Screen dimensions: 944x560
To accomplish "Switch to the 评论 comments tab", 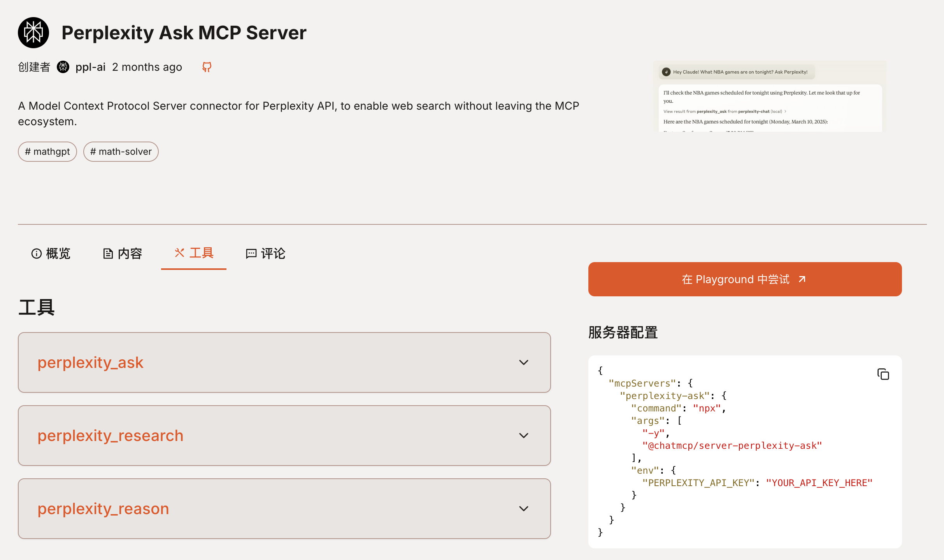I will 273,254.
